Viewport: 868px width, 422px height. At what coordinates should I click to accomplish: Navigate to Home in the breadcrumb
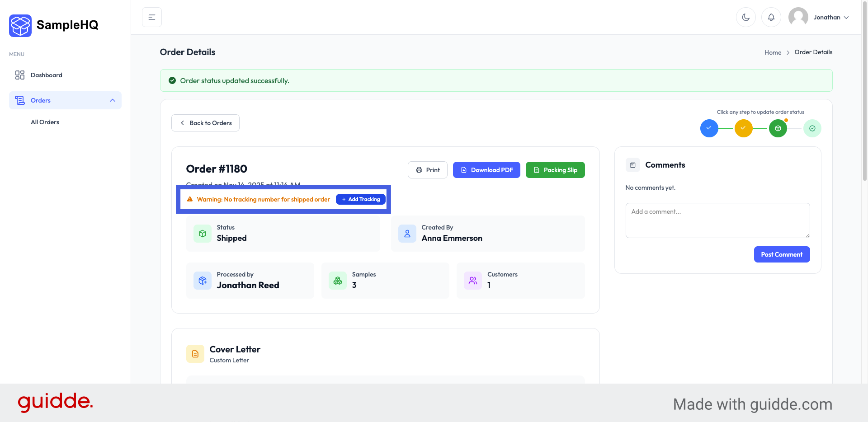773,52
